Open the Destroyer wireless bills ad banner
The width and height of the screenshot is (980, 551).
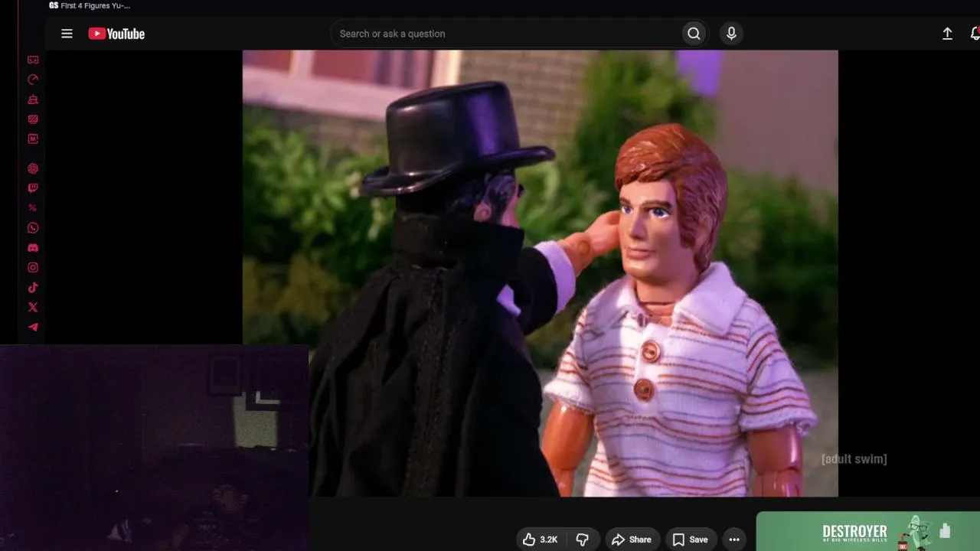point(868,531)
